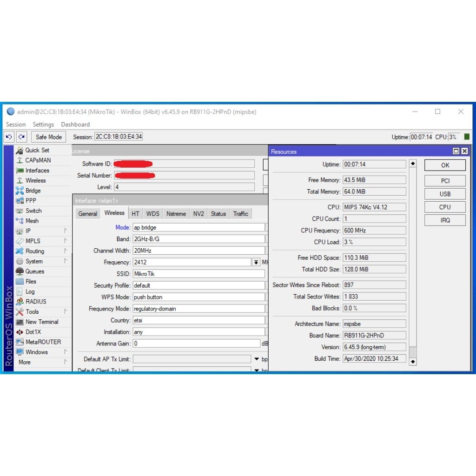Toggle Safe Mode button
The image size is (476, 476).
coord(48,137)
